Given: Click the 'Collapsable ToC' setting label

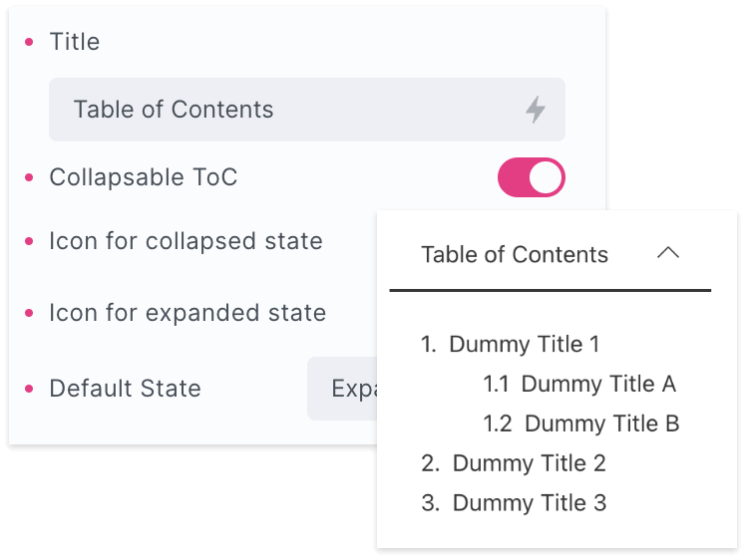Looking at the screenshot, I should (144, 178).
